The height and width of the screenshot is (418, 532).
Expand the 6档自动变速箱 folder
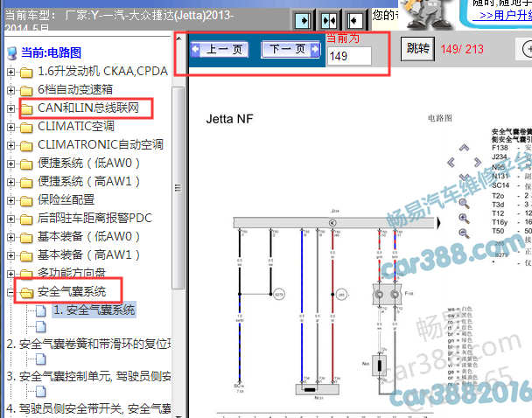point(10,90)
